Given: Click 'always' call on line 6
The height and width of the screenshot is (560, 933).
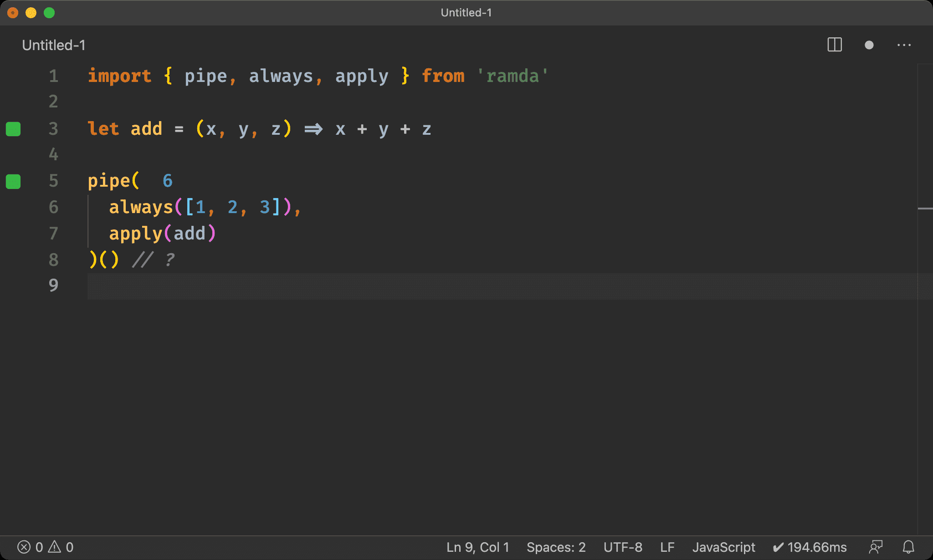Looking at the screenshot, I should (141, 207).
